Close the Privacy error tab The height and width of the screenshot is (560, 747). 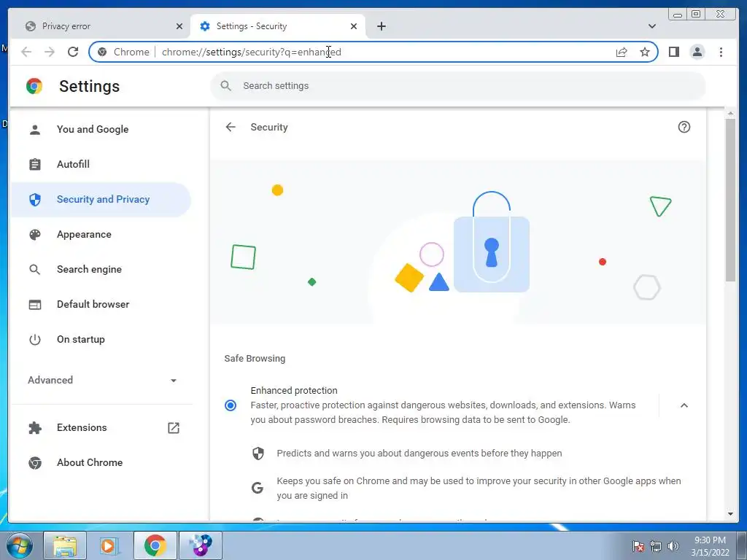pos(179,26)
